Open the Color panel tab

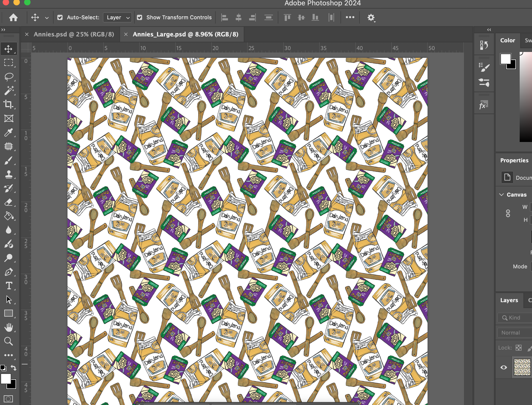508,40
